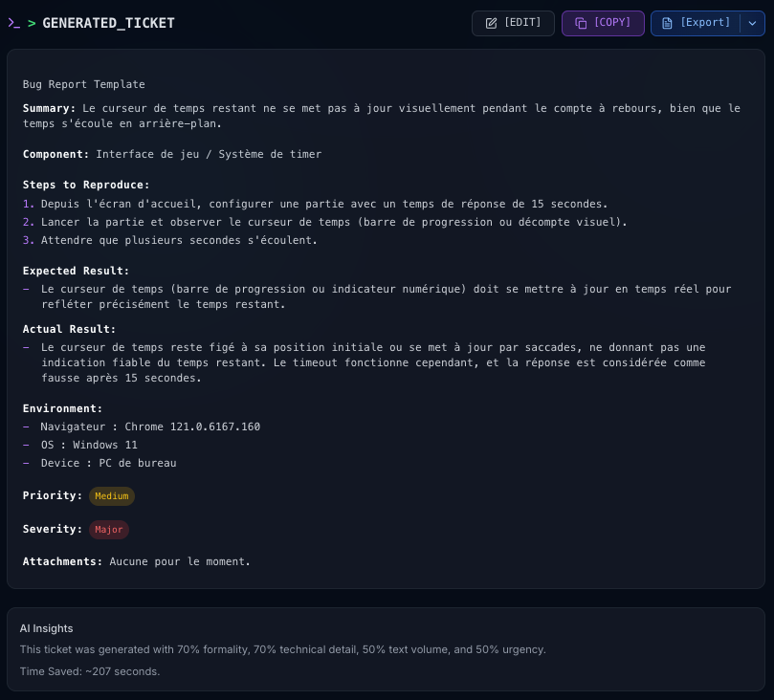Click the Steps to Reproduce heading
The height and width of the screenshot is (700, 774).
[86, 185]
